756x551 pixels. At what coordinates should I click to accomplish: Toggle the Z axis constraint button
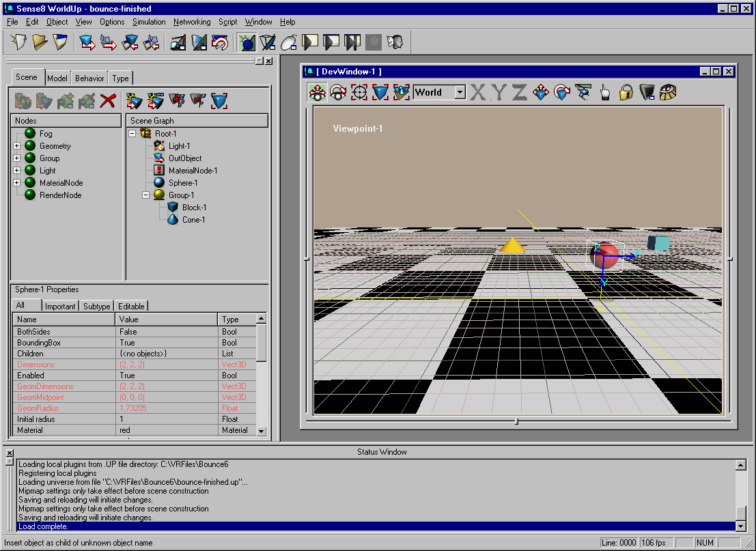point(520,92)
